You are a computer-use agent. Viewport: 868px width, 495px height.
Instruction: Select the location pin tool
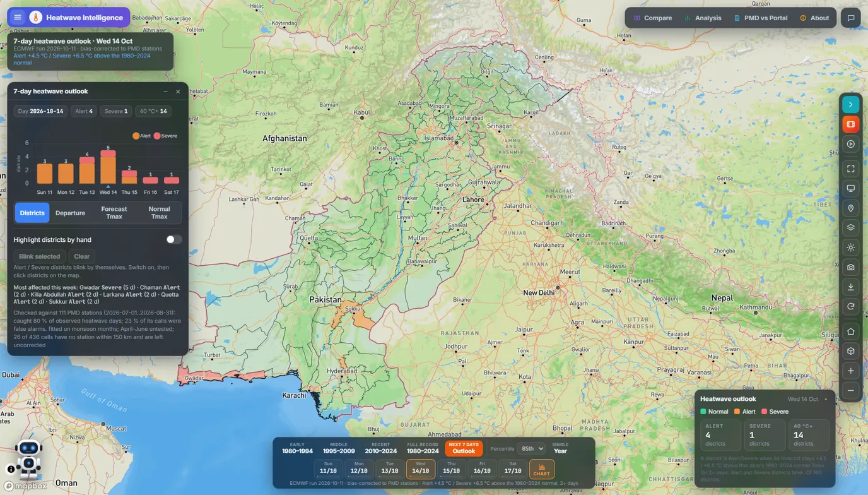coord(850,208)
